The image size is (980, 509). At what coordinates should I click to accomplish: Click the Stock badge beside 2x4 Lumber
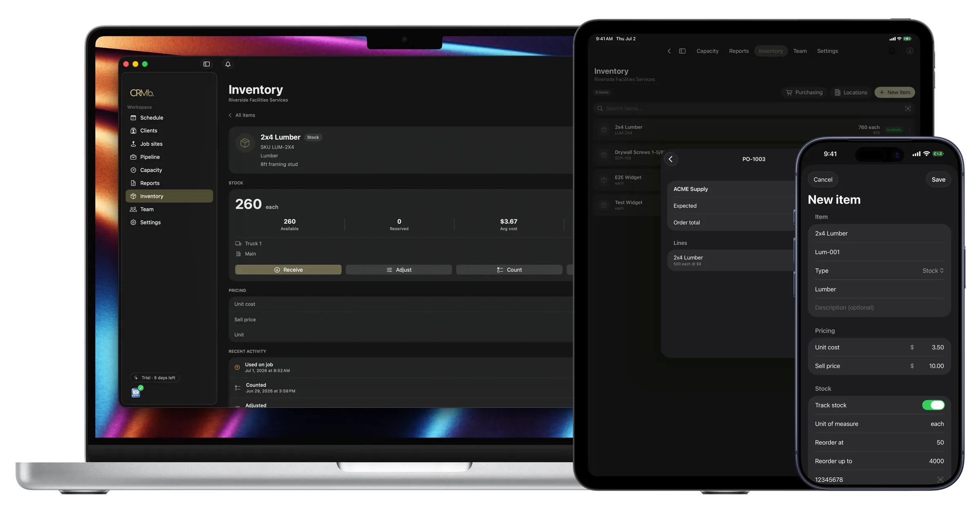pos(313,138)
